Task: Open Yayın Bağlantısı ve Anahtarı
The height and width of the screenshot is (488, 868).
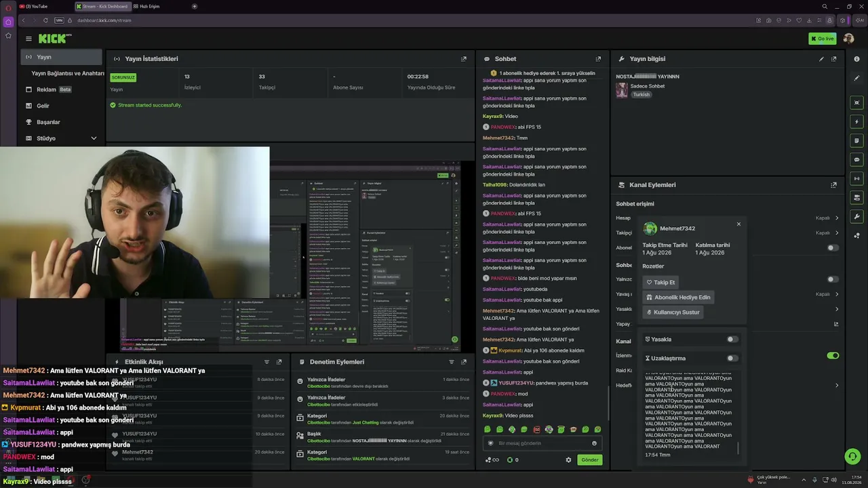Action: tap(68, 73)
